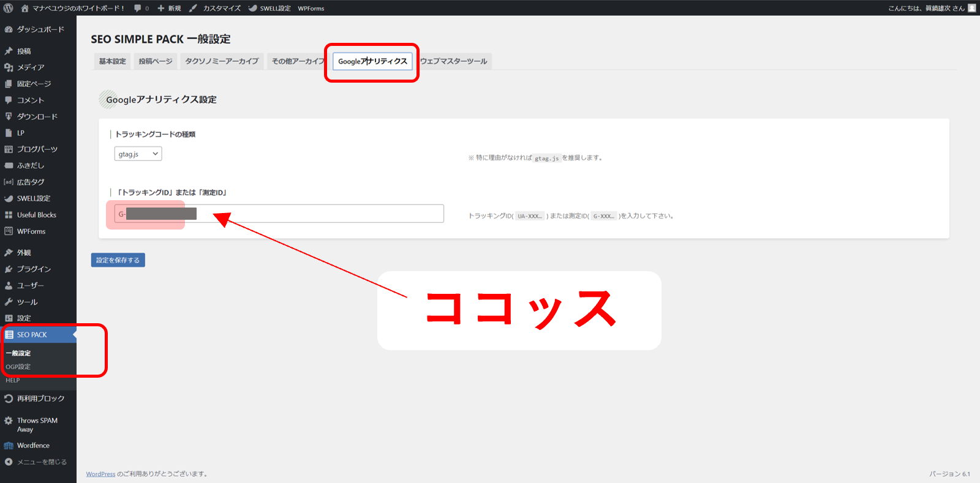This screenshot has width=980, height=483.
Task: Click the バージョン 6.1 footer text
Action: point(949,474)
